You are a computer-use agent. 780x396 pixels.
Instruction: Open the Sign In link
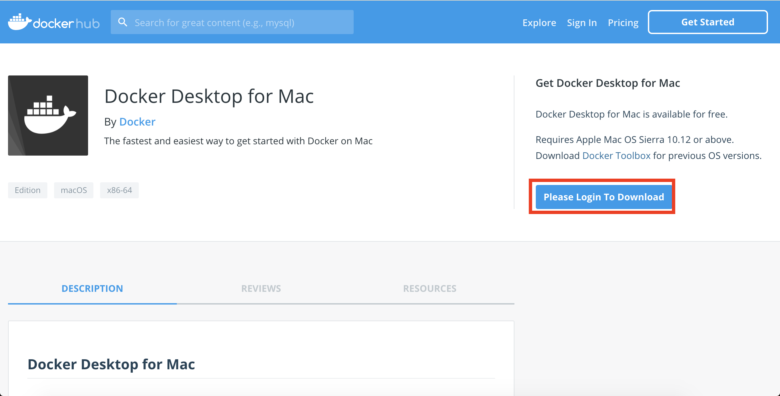pyautogui.click(x=582, y=22)
